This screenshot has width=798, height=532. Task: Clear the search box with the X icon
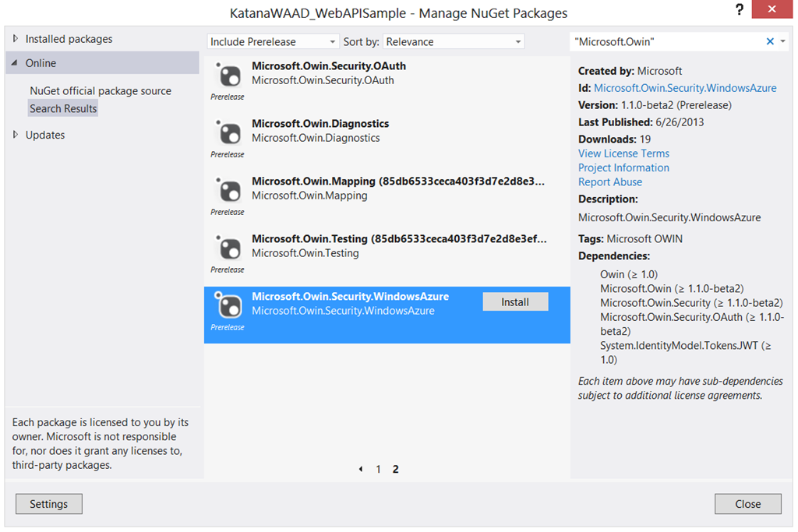coord(770,42)
